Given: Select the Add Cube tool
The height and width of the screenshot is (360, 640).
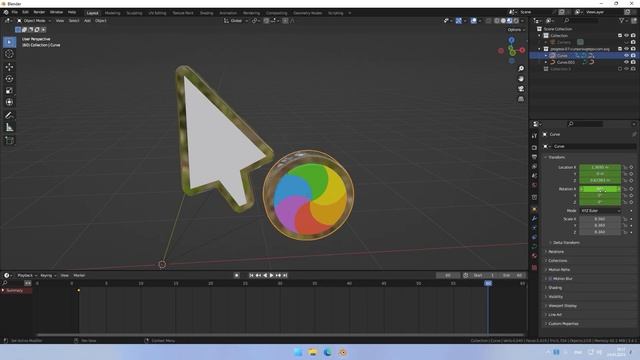Looking at the screenshot, I should [9, 141].
